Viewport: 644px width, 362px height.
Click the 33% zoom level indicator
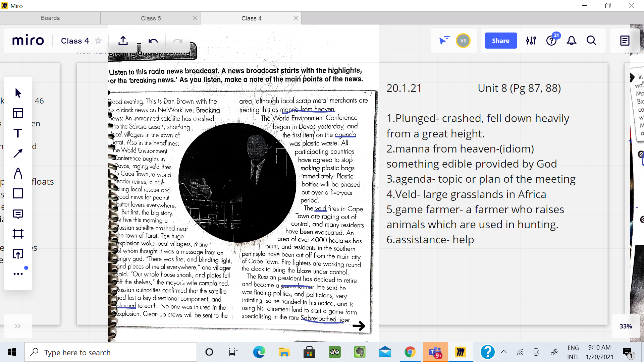click(626, 326)
